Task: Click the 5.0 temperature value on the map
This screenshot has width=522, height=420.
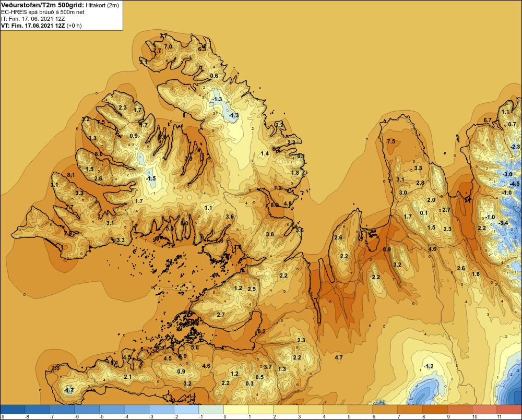Action: [195, 348]
